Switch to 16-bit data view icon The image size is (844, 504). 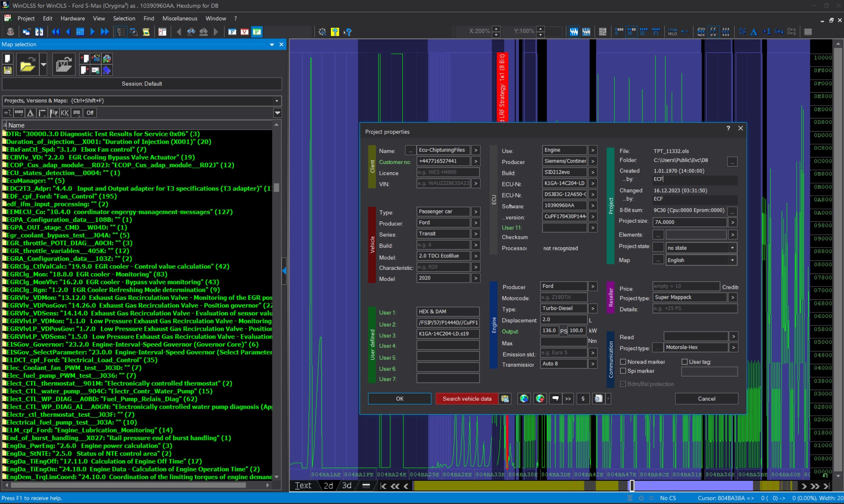(631, 32)
